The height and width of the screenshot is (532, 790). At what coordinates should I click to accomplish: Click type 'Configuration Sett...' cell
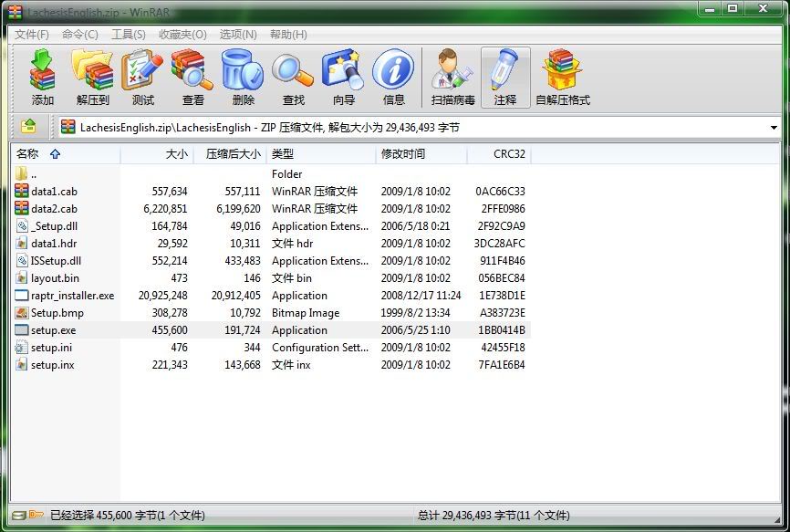(320, 347)
